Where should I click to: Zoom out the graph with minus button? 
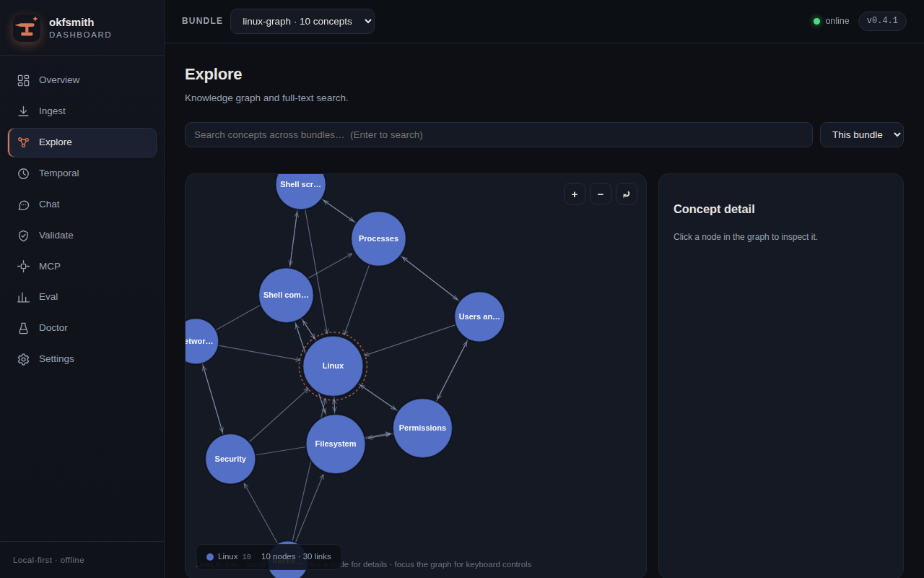(601, 194)
